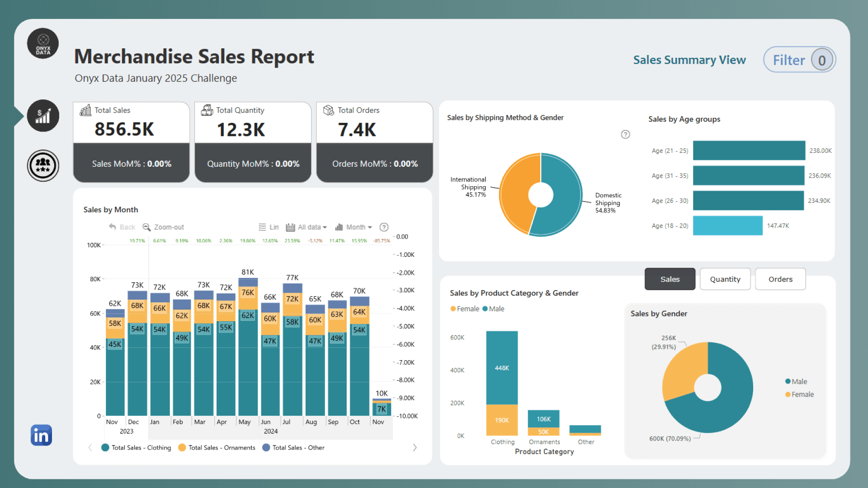Viewport: 868px width, 488px height.
Task: Select the Sales metric button
Action: coord(670,279)
